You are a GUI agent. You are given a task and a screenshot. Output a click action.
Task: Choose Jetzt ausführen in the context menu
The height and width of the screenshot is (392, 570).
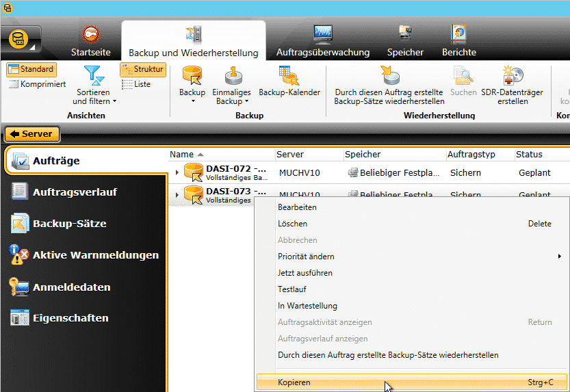[411, 273]
